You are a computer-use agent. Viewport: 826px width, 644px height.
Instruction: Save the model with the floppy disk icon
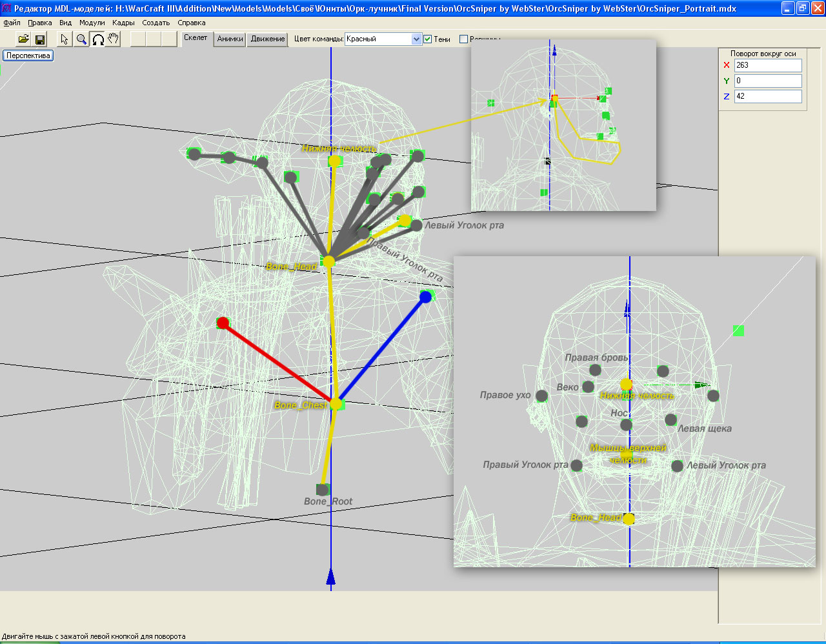pos(40,39)
